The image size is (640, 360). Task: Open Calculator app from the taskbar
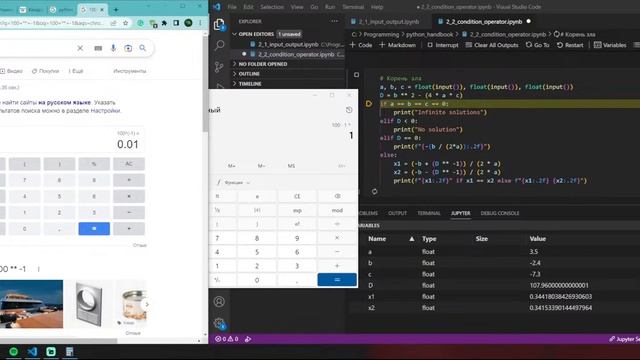(x=69, y=351)
